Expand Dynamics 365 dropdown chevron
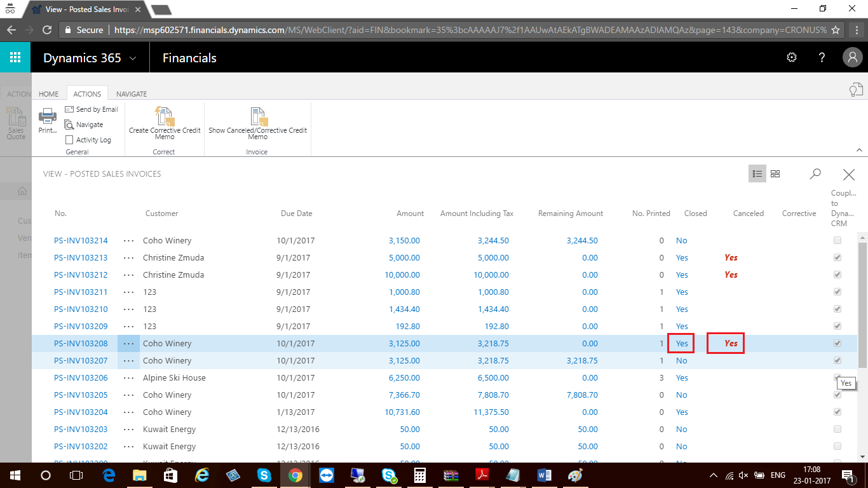This screenshot has height=488, width=868. pos(133,58)
